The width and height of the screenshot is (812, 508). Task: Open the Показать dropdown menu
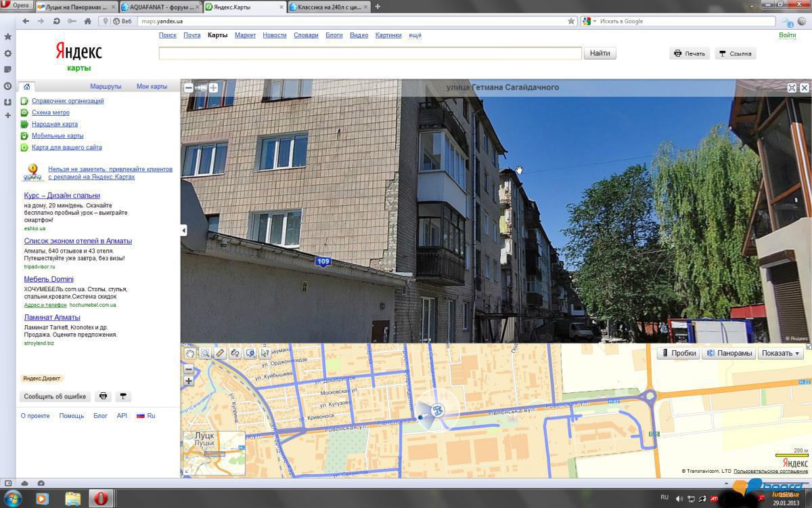tap(780, 353)
